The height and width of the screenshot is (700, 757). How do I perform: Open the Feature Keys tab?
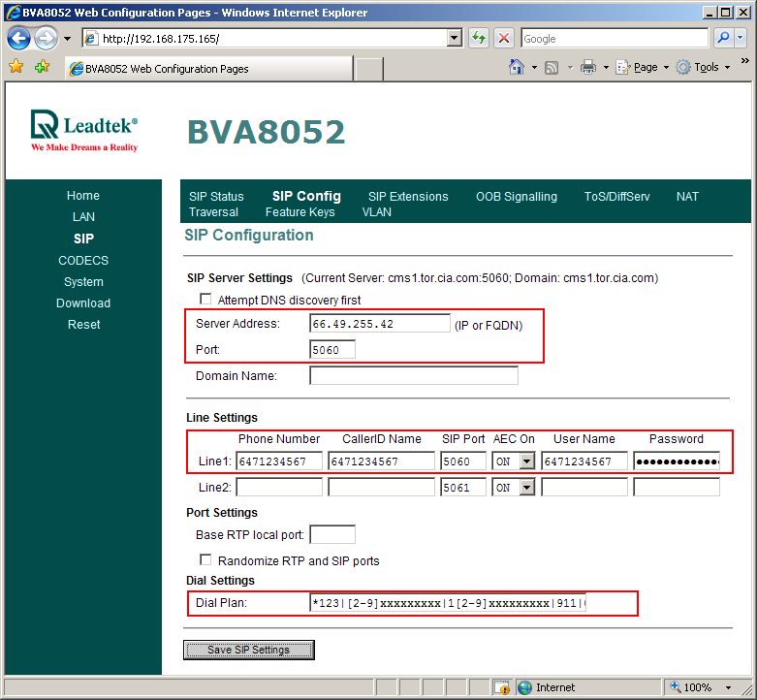[x=300, y=212]
